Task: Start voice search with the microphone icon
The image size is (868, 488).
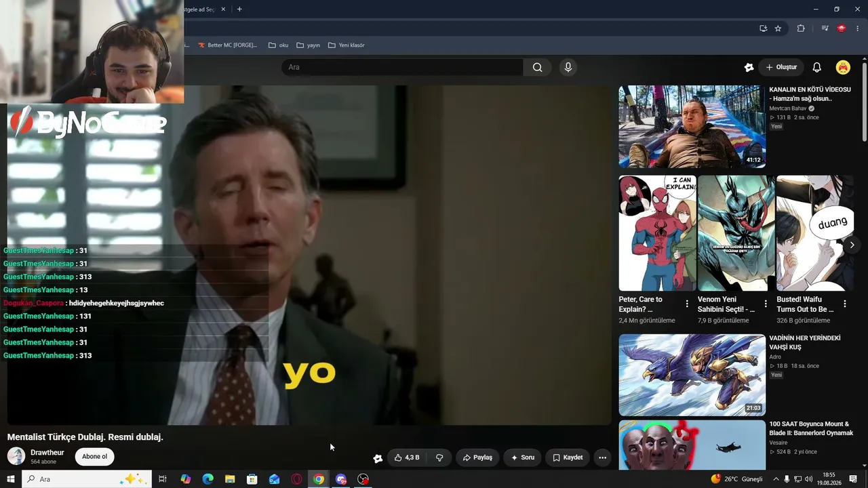Action: point(568,67)
